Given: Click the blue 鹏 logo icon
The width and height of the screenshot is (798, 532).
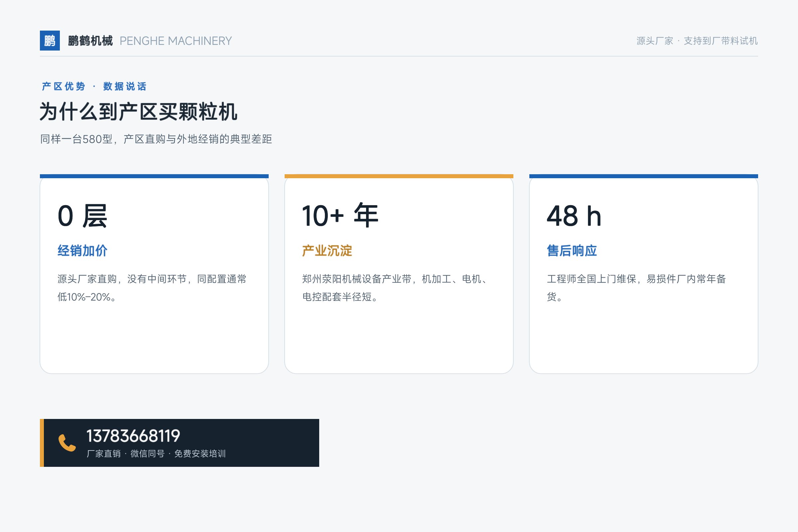Looking at the screenshot, I should click(50, 41).
